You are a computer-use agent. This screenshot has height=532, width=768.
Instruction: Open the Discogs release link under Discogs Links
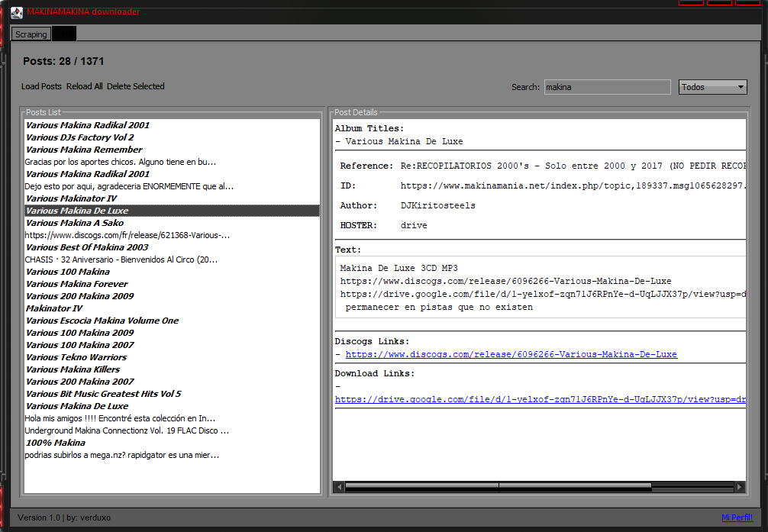click(511, 354)
